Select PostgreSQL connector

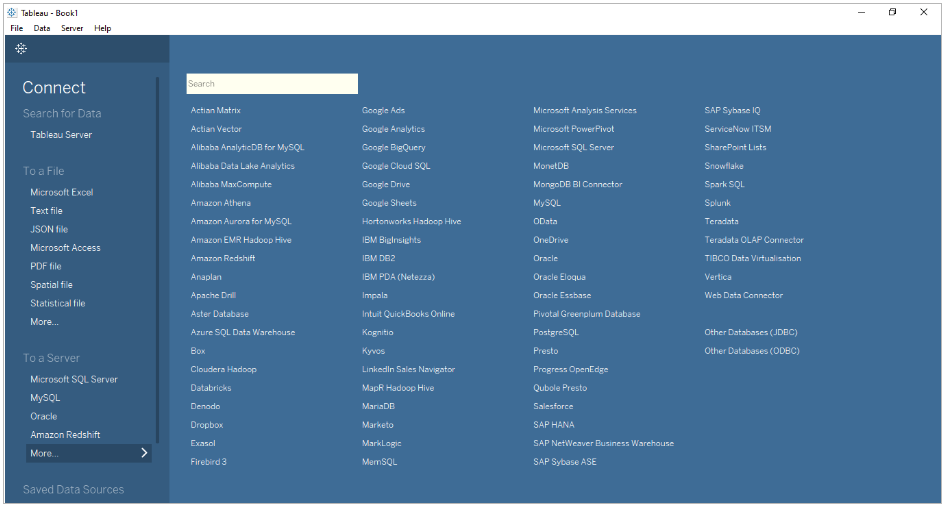[x=555, y=332]
